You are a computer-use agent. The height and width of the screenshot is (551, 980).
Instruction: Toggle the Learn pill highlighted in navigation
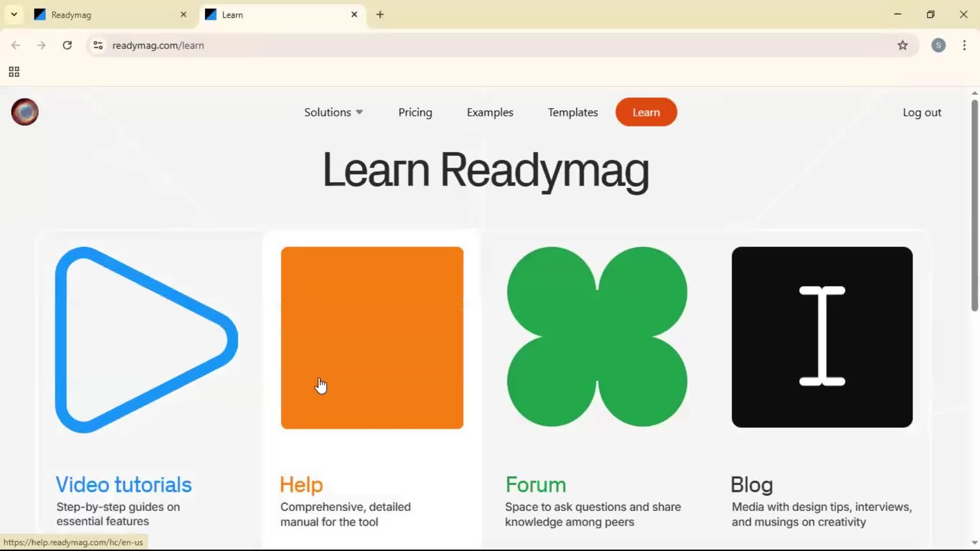[x=646, y=112]
